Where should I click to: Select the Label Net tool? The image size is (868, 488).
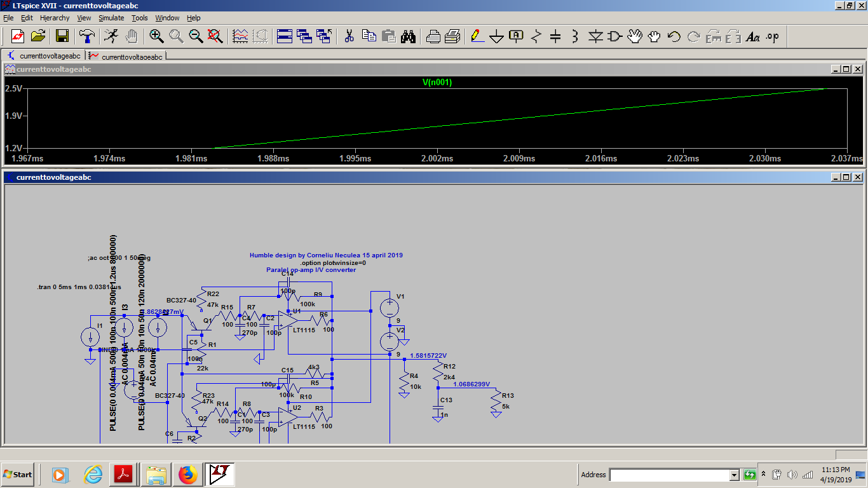tap(517, 36)
